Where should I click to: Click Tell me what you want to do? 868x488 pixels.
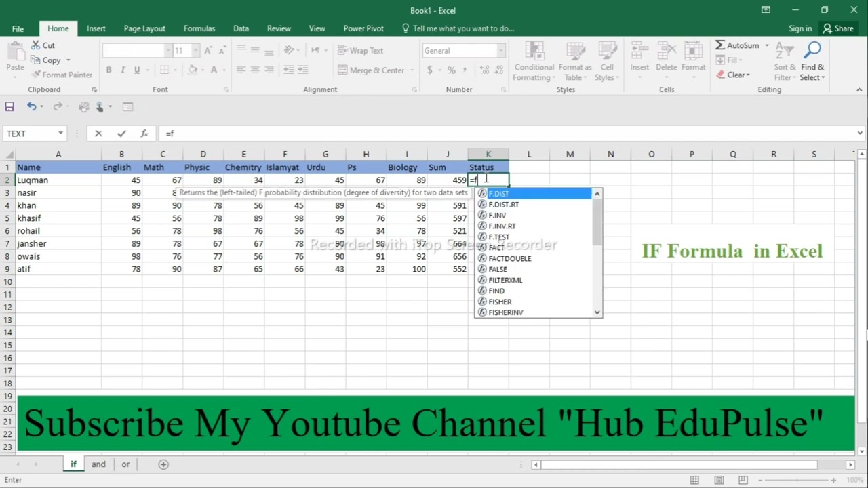pyautogui.click(x=458, y=28)
